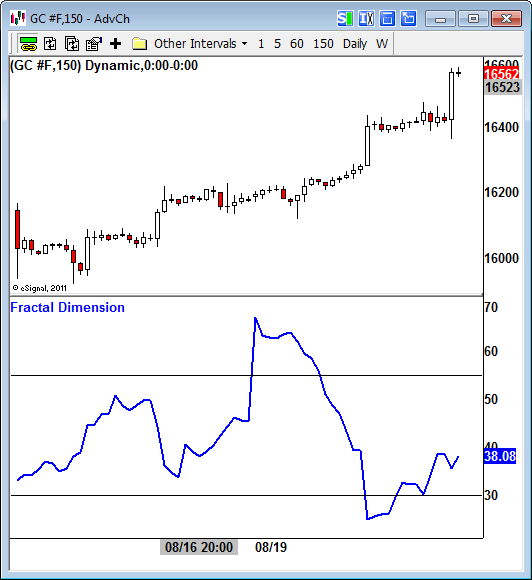Image resolution: width=532 pixels, height=580 pixels.
Task: Select the 5 minute interval
Action: [x=277, y=44]
